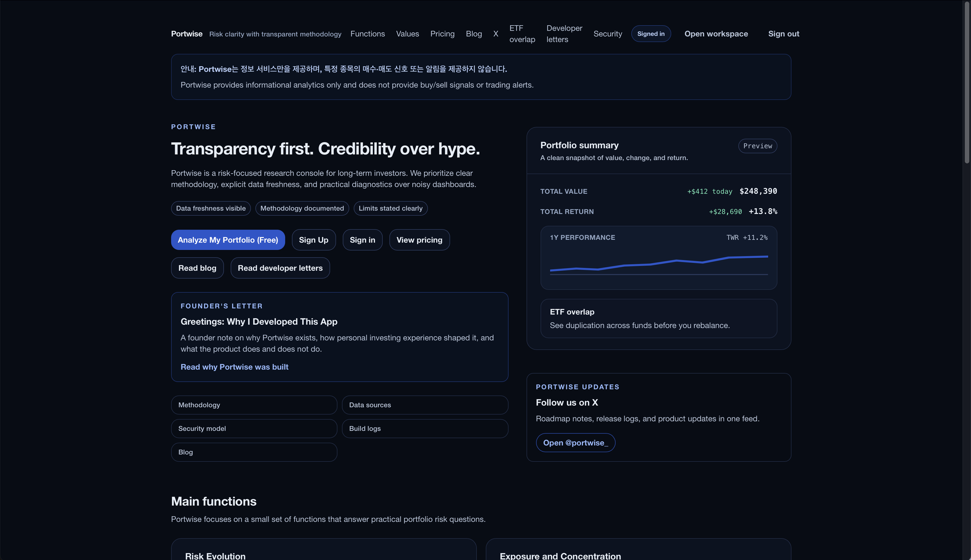The image size is (971, 560).
Task: Go to Pricing in top navigation
Action: coord(442,34)
